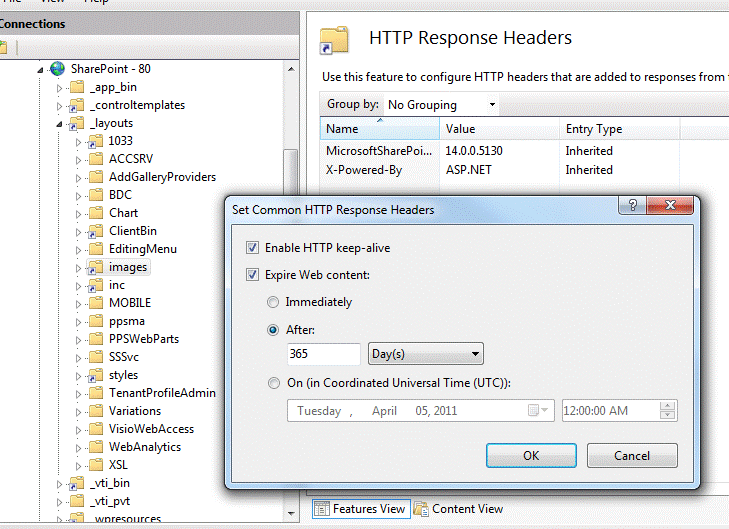Toggle Enable HTTP keep-alive checkbox

point(252,248)
